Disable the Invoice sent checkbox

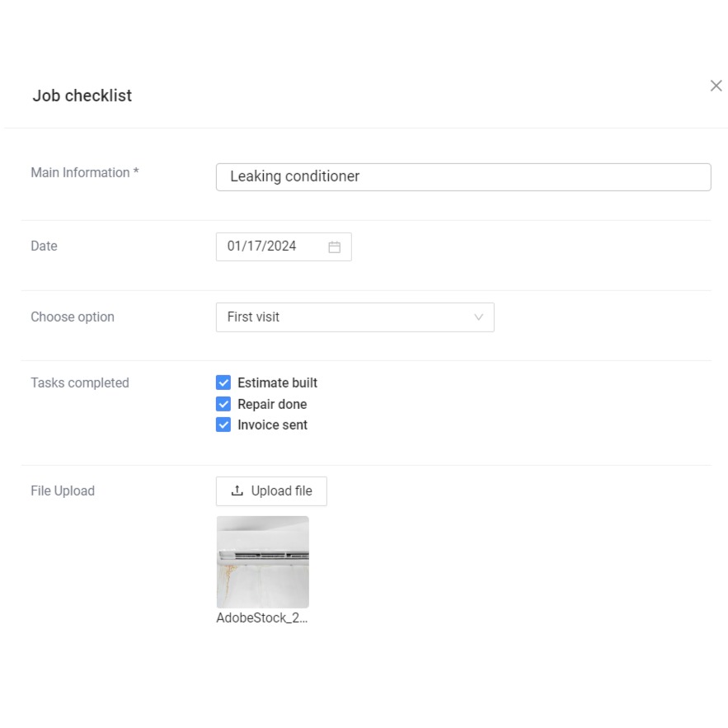[223, 424]
